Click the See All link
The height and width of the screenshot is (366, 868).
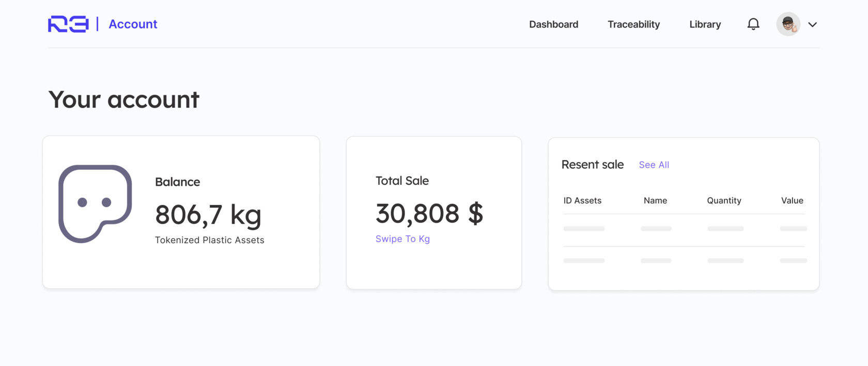click(x=654, y=165)
